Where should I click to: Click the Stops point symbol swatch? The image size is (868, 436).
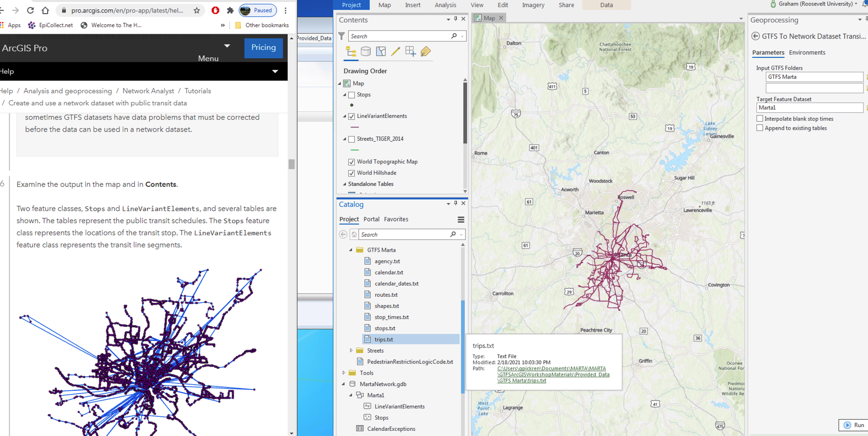tap(351, 105)
